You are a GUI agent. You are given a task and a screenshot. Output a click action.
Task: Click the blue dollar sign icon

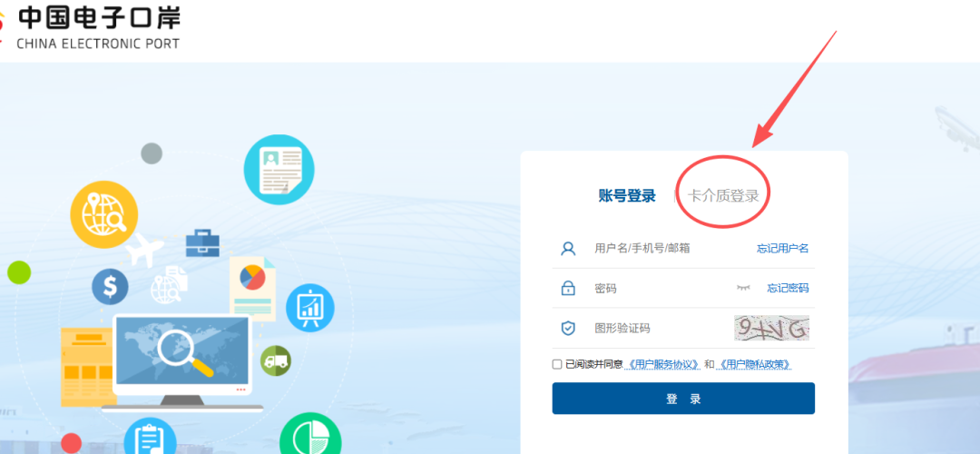110,287
